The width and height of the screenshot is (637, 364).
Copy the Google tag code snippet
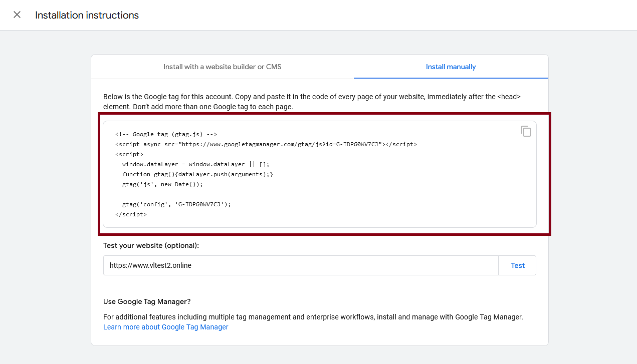click(x=526, y=131)
